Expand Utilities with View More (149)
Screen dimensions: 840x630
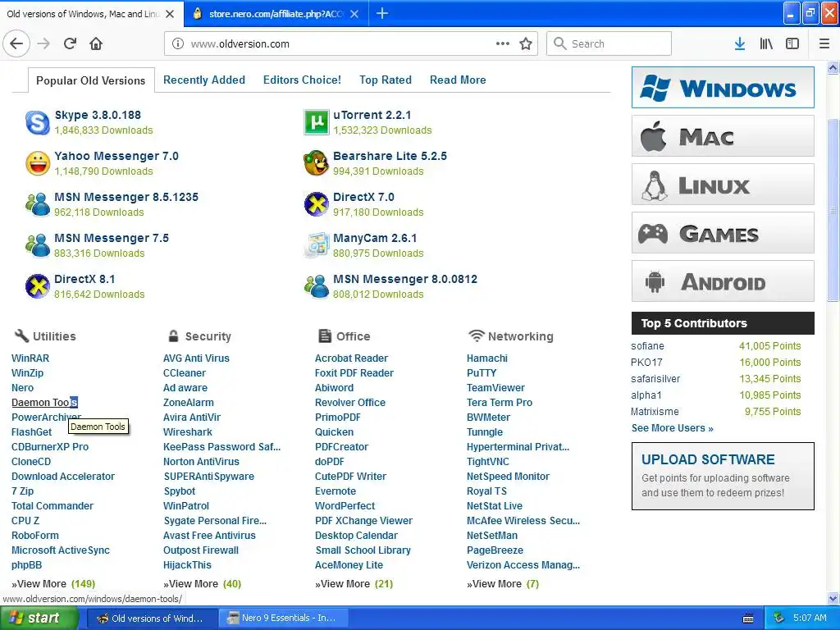click(53, 584)
